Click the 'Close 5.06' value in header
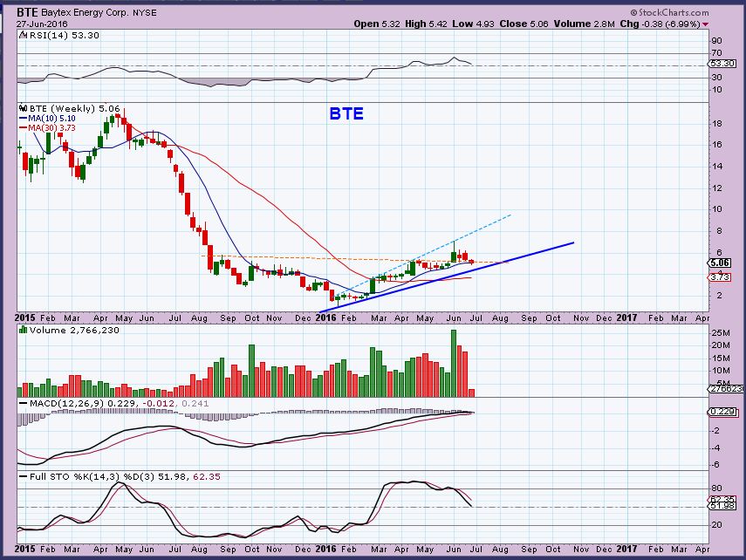 (524, 24)
